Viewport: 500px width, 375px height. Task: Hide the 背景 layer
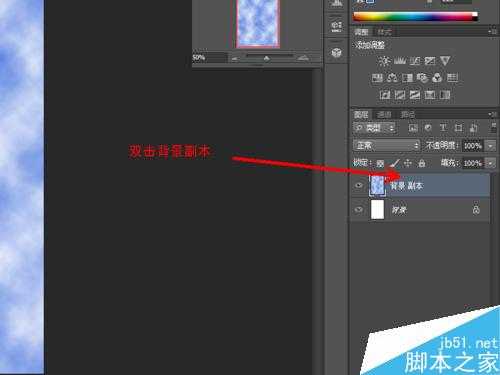[x=359, y=210]
